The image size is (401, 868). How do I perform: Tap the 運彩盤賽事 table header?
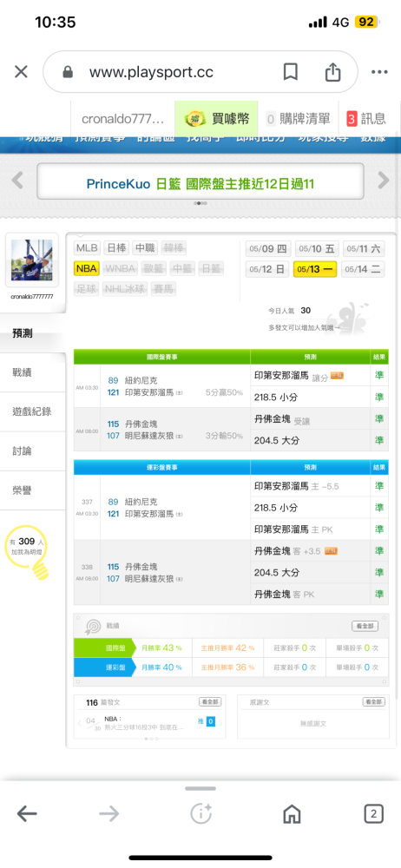(161, 467)
